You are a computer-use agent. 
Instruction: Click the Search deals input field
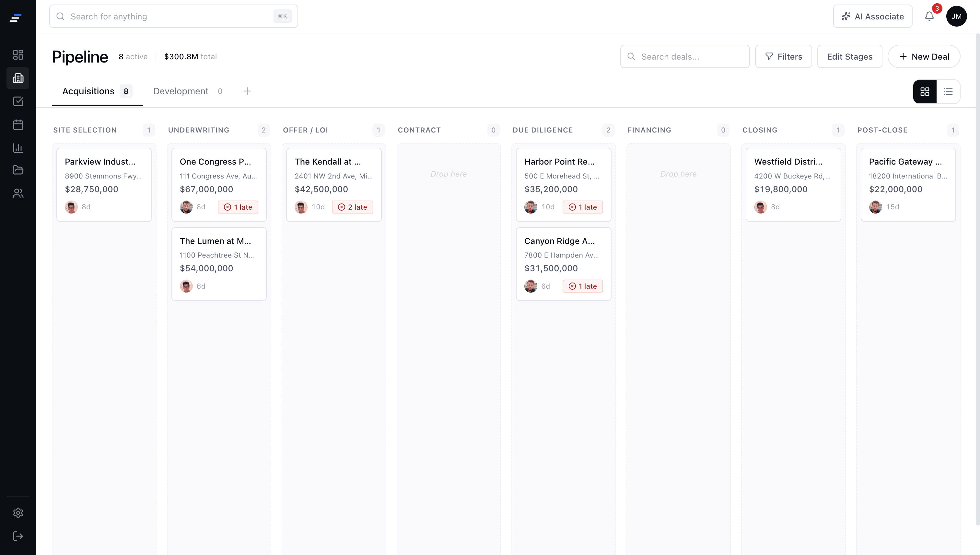coord(684,56)
